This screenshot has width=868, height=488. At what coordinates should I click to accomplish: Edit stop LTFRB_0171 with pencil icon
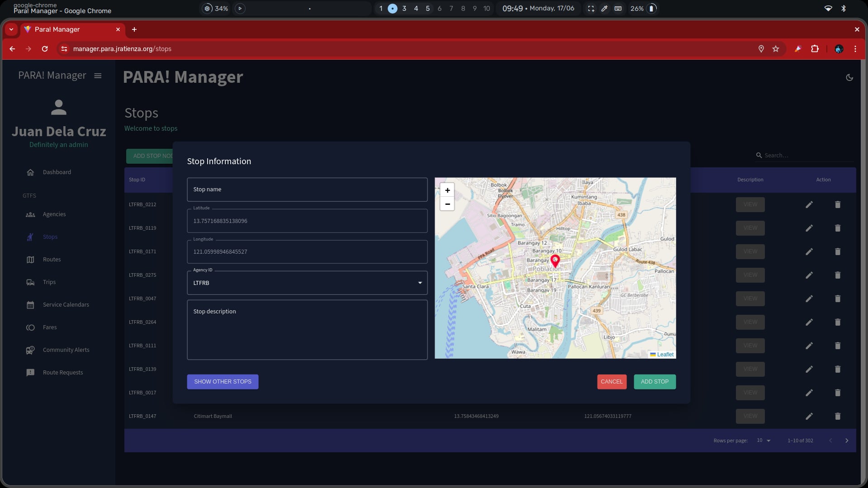tap(809, 252)
